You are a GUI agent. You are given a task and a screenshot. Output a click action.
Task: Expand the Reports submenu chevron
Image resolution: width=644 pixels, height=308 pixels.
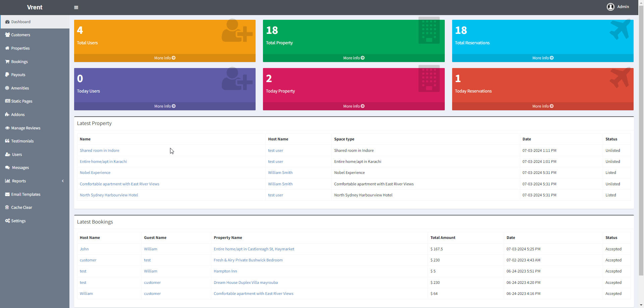[x=63, y=181]
